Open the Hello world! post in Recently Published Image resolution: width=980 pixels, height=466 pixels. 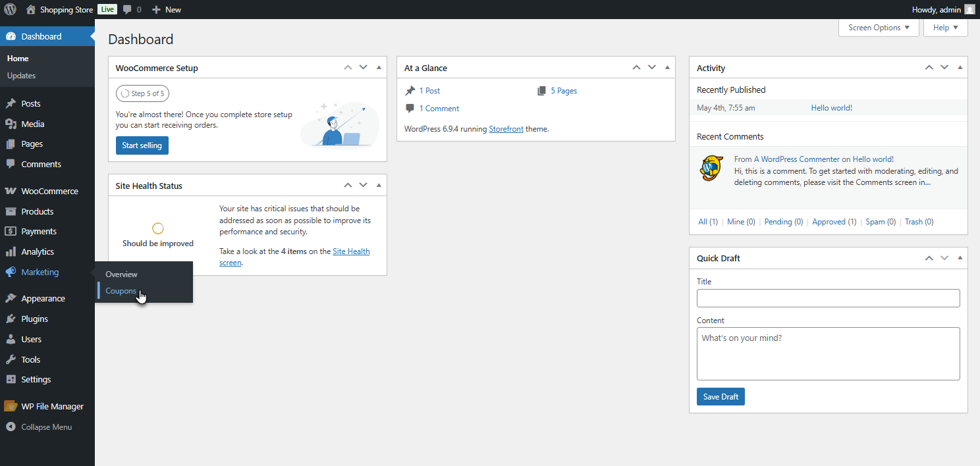click(832, 108)
